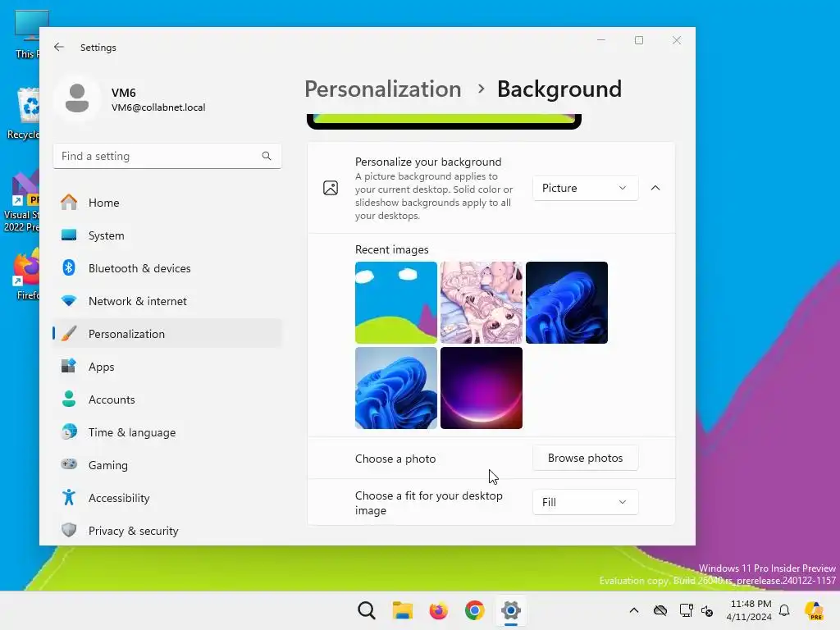Show hidden tray icons chevron
The width and height of the screenshot is (840, 630).
tap(634, 610)
